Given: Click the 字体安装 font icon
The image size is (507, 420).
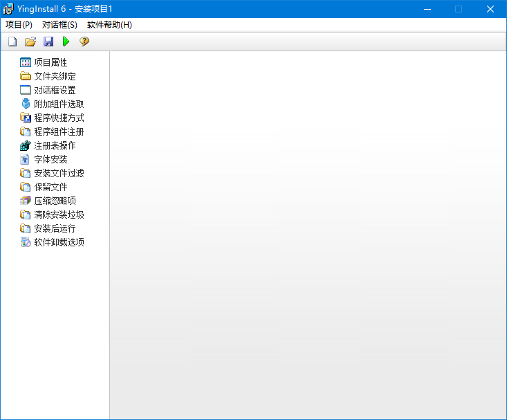Looking at the screenshot, I should click(25, 160).
